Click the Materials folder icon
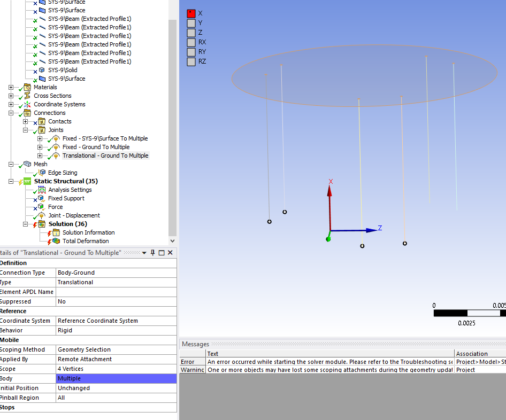506x420 pixels. click(27, 87)
